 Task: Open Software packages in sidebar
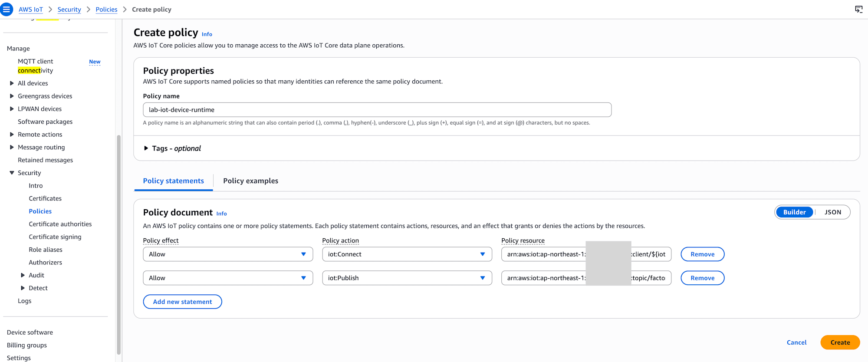point(45,122)
